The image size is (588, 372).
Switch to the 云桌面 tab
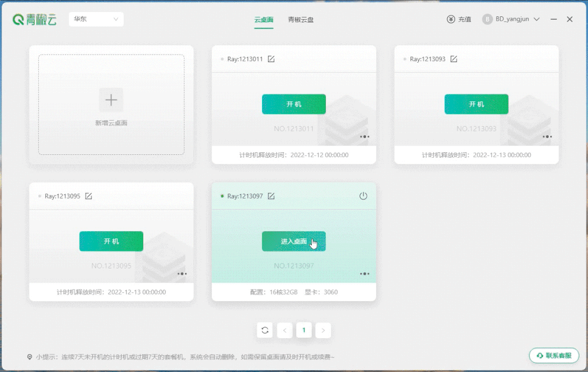pos(264,20)
